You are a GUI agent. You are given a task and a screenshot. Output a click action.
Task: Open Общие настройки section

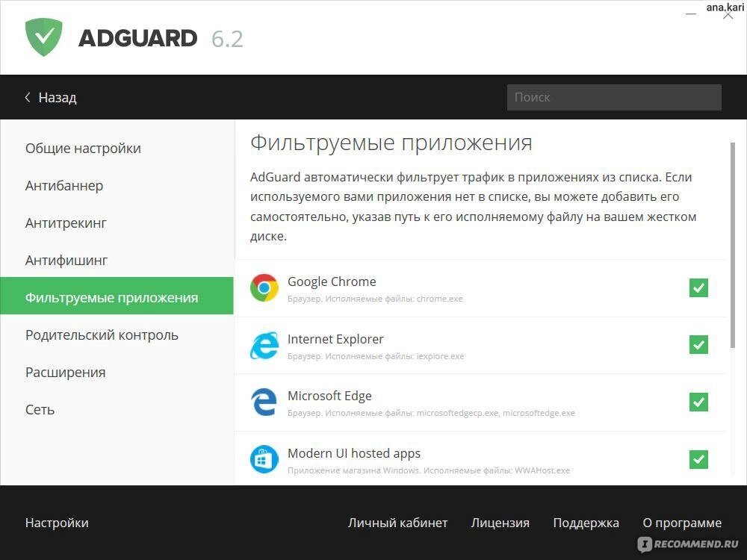[117, 148]
